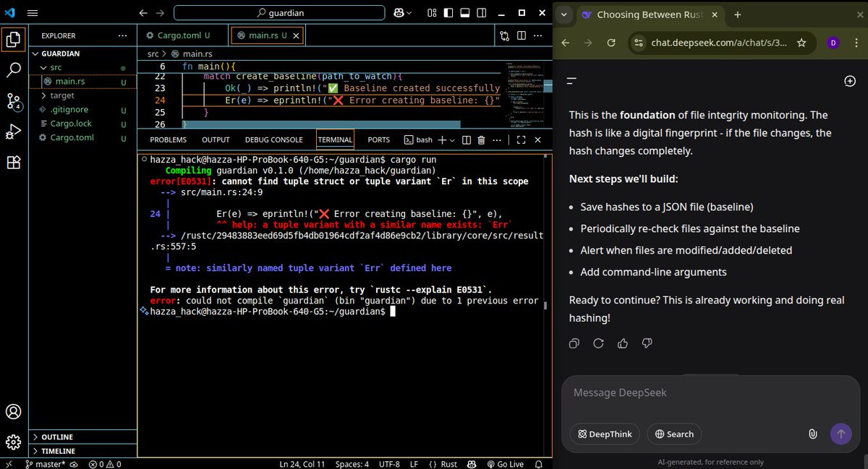Screen dimensions: 868x469
Task: Open the guardian command center search box
Action: [x=279, y=13]
